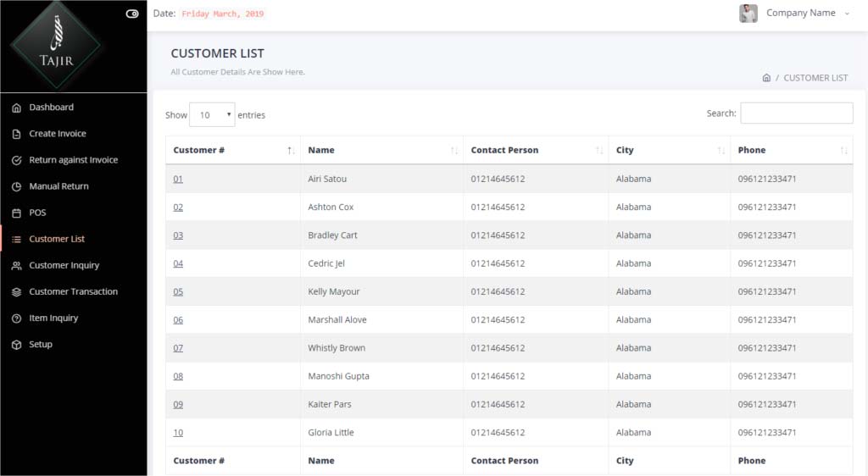Sort table by Contact Person column
The height and width of the screenshot is (476, 868).
tap(536, 150)
